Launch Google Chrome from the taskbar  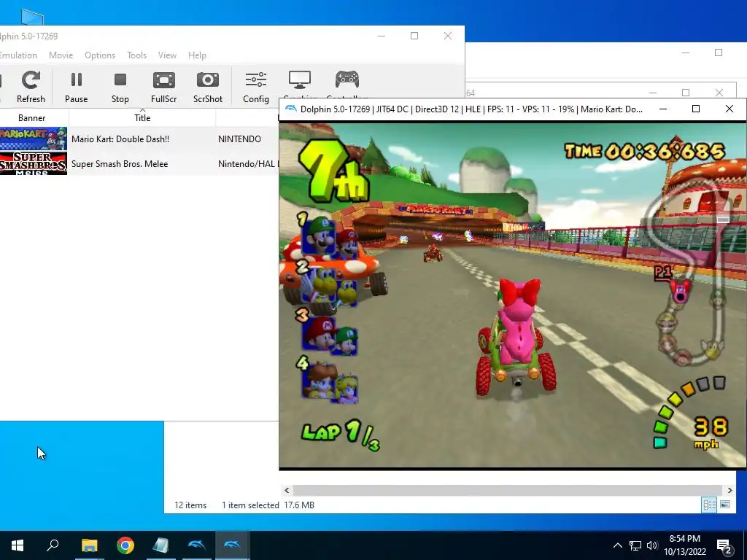click(125, 545)
